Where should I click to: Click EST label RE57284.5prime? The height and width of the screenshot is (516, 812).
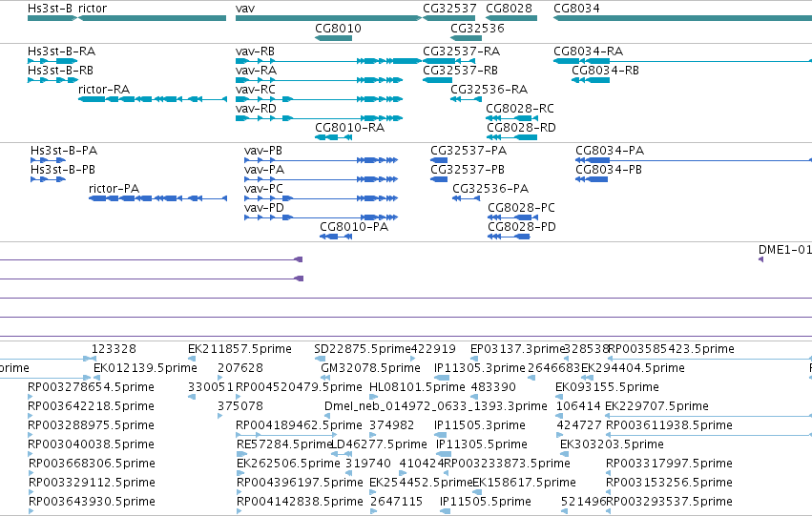284,444
